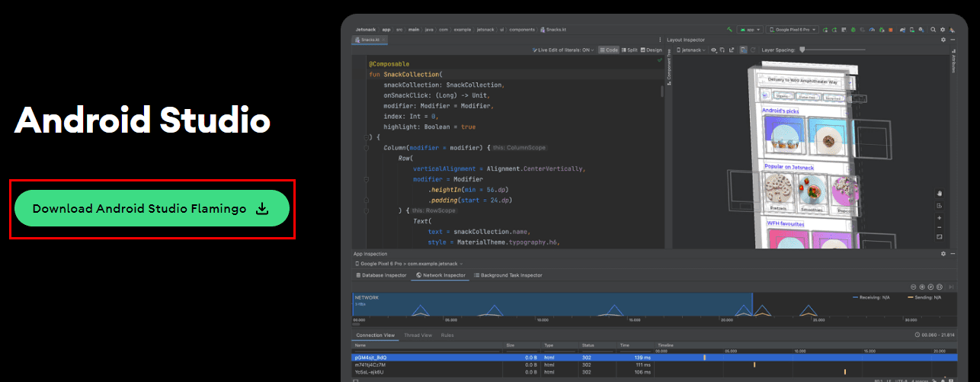Select the pan hand tool in Layout Inspector
This screenshot has height=382, width=980.
939,193
